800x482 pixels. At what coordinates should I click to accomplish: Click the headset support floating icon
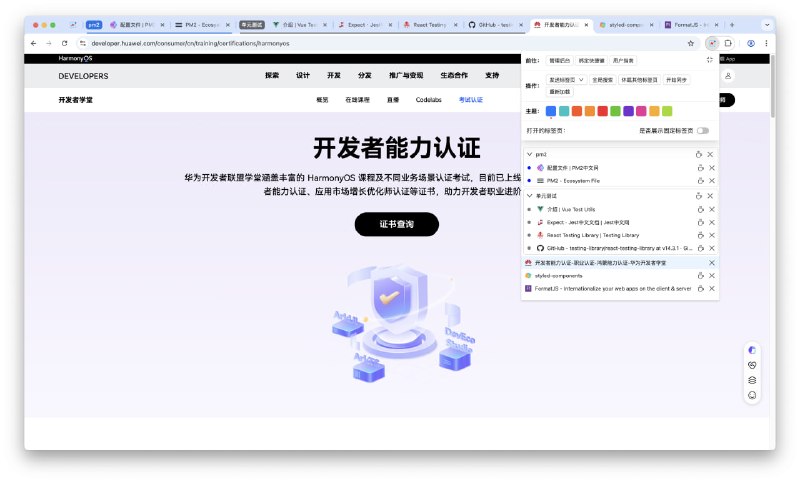pyautogui.click(x=752, y=395)
